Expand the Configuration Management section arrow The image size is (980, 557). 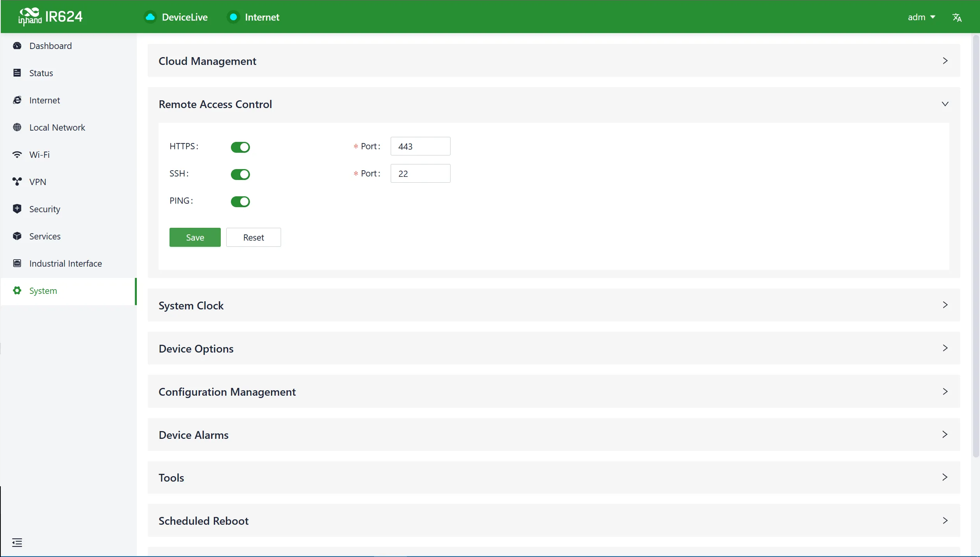(x=945, y=392)
